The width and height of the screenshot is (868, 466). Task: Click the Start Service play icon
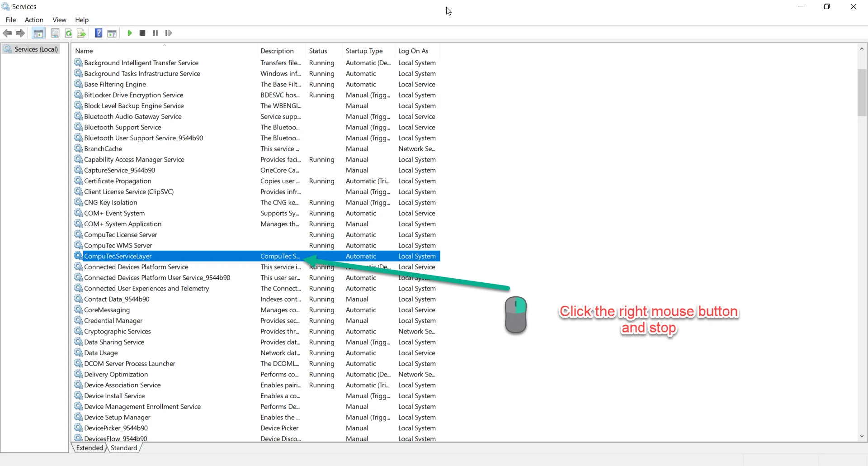130,33
